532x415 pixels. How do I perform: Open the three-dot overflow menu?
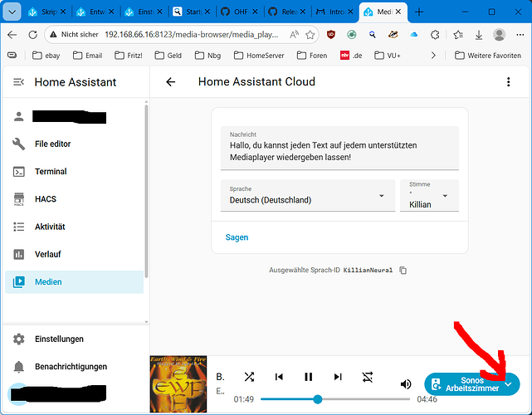click(x=508, y=82)
